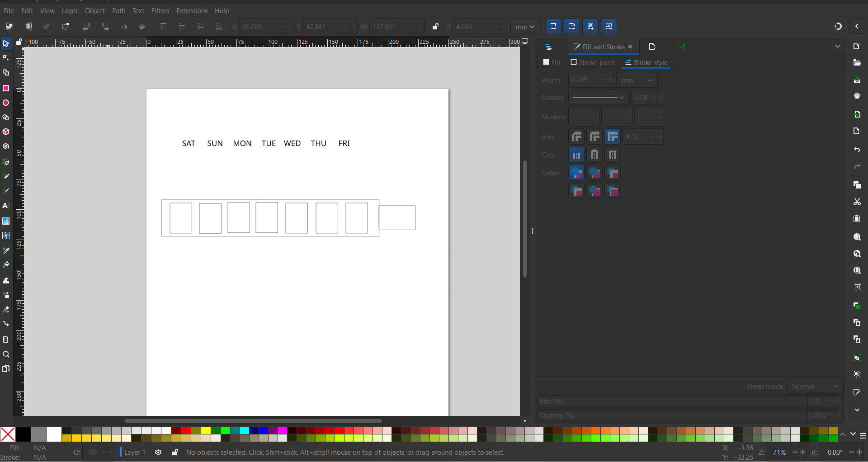
Task: Select the Star and polygon tool
Action: [6, 118]
